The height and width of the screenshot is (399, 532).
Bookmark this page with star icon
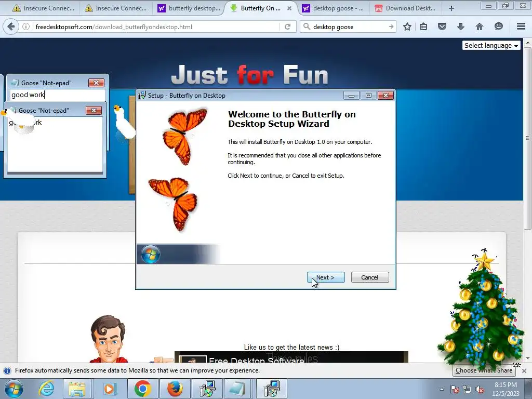[407, 26]
